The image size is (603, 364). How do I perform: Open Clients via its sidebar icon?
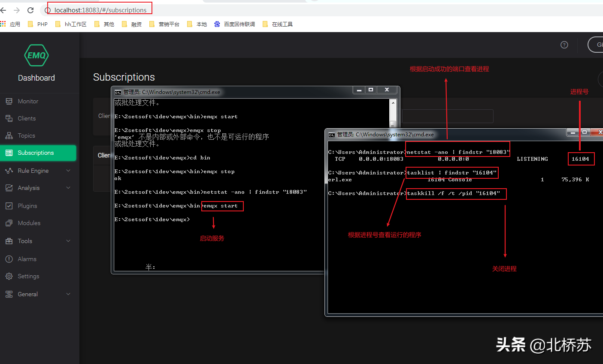(x=9, y=118)
